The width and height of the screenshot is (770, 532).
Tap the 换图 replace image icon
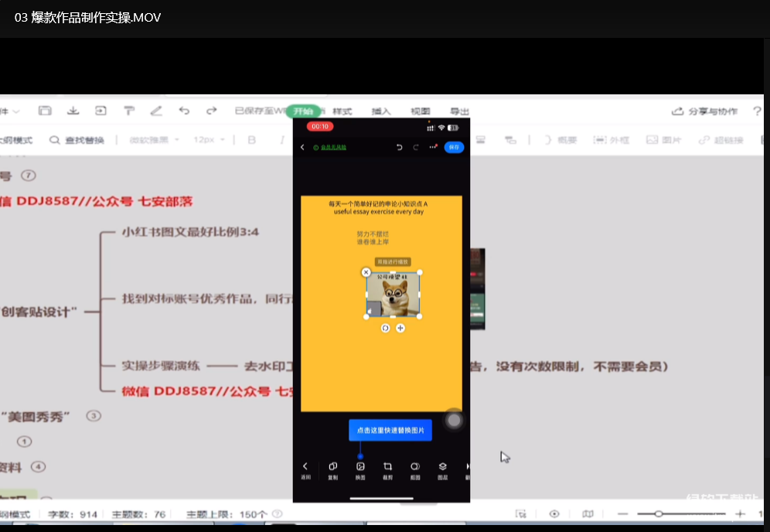point(360,469)
